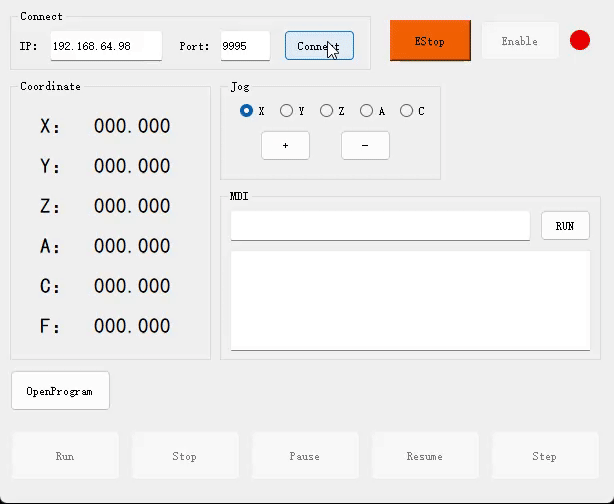Jog positive with the plus button

(x=285, y=145)
